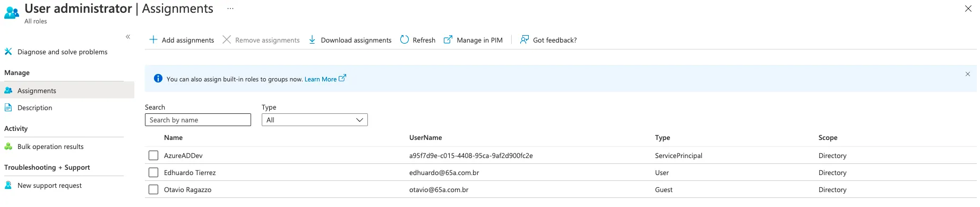The height and width of the screenshot is (207, 980).
Task: Click the Assignments people icon in sidebar
Action: [x=8, y=90]
